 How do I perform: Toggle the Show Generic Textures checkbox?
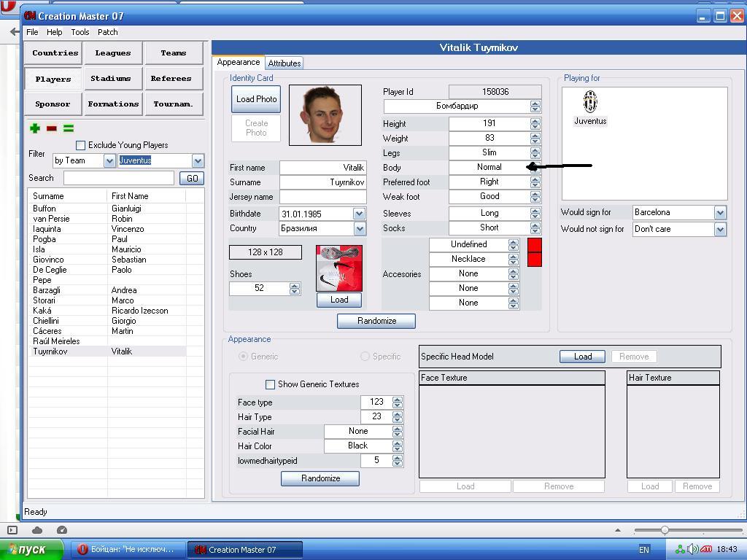[x=271, y=384]
